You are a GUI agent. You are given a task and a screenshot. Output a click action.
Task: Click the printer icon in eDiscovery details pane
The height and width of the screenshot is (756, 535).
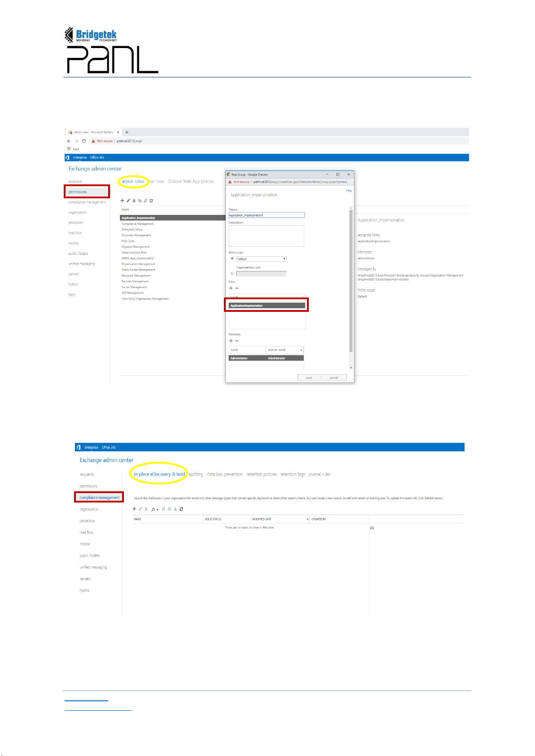coord(372,528)
